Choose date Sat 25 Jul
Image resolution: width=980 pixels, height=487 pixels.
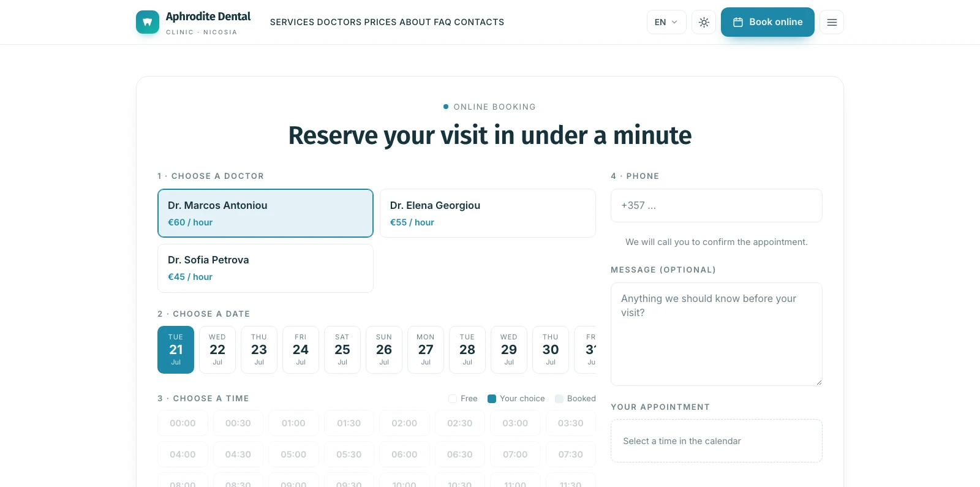(x=342, y=350)
